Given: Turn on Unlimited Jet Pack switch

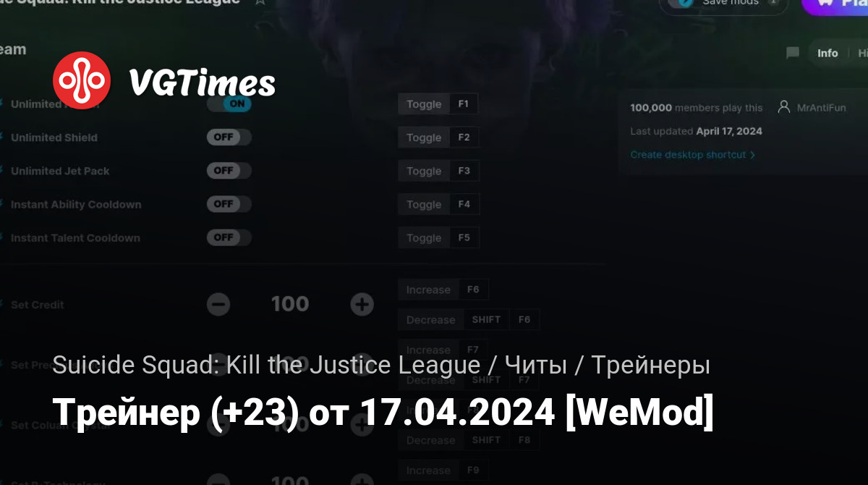Looking at the screenshot, I should click(229, 171).
